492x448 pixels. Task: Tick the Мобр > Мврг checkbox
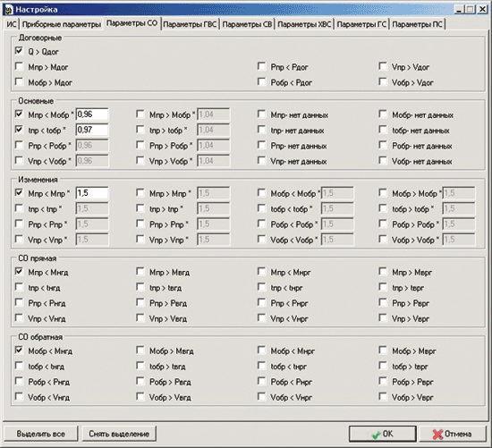383,351
